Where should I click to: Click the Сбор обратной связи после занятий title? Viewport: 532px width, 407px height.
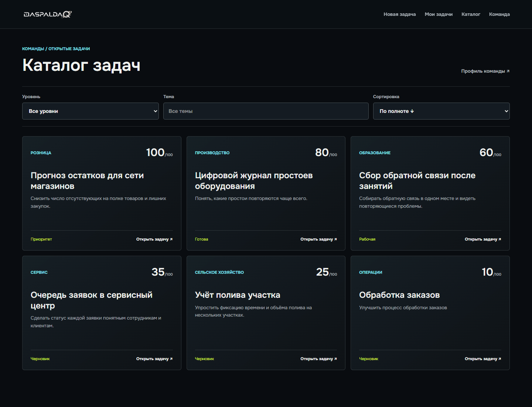tap(417, 181)
